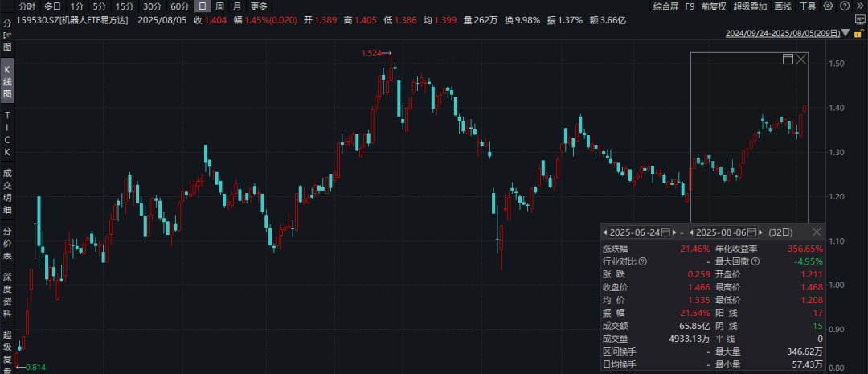Select the 15分 period tab

pos(124,6)
